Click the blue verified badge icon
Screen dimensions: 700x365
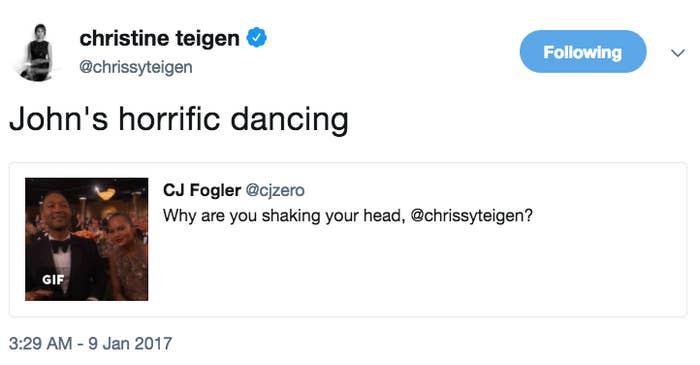(x=257, y=38)
